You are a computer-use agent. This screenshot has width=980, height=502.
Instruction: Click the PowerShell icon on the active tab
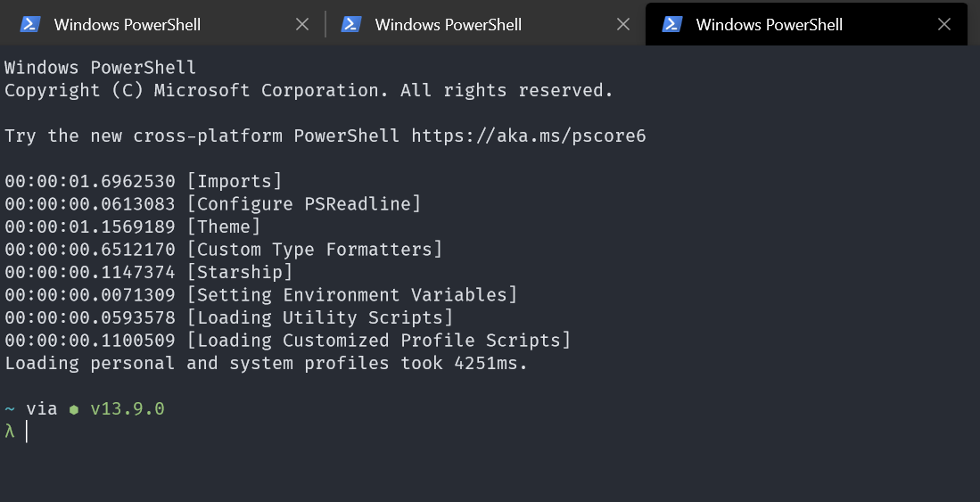pos(671,24)
